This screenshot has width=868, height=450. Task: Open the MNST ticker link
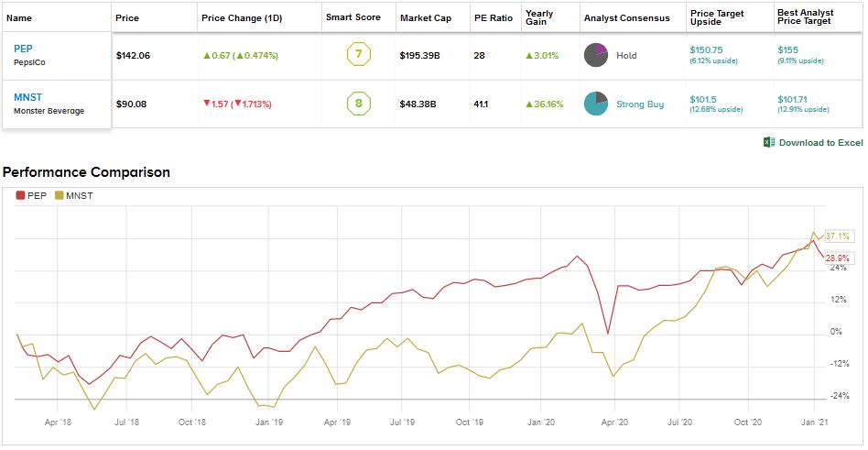coord(27,97)
